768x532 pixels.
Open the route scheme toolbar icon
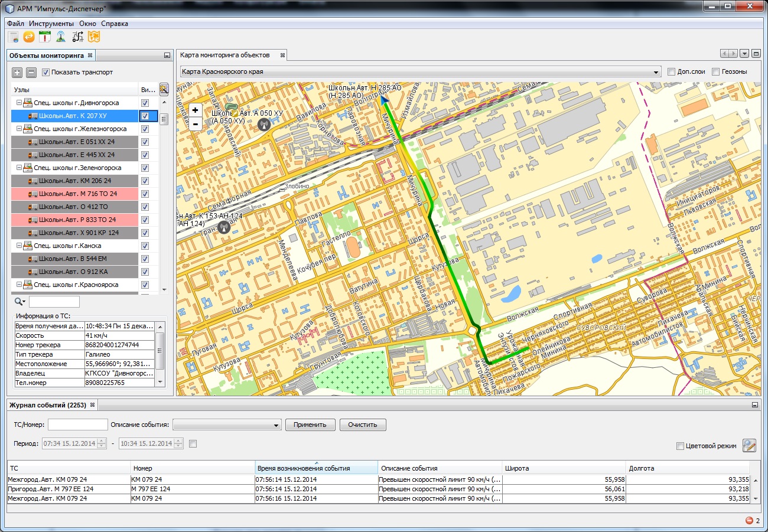coord(77,37)
